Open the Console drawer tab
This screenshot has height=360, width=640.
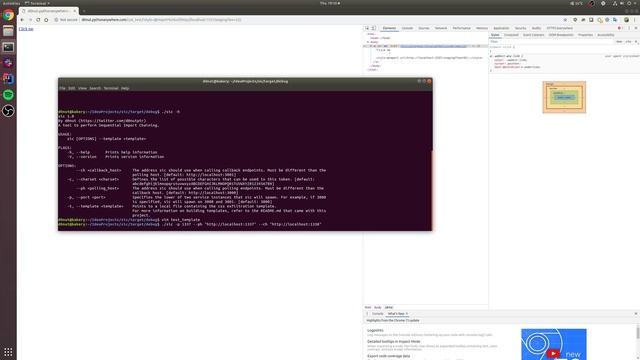[x=378, y=313]
